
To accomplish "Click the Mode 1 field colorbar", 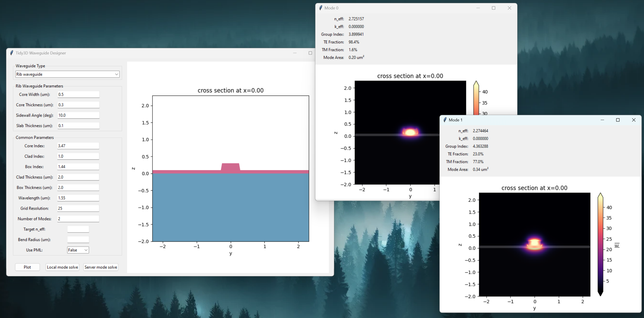I will coord(600,245).
